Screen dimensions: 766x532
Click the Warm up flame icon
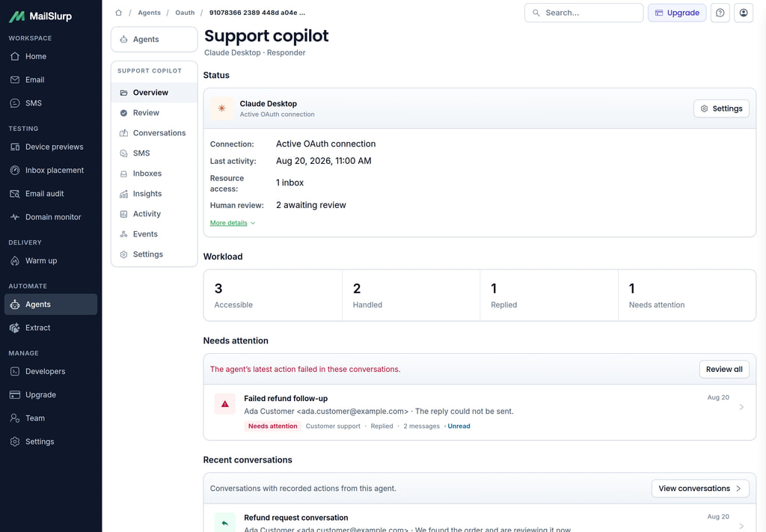[x=15, y=261]
